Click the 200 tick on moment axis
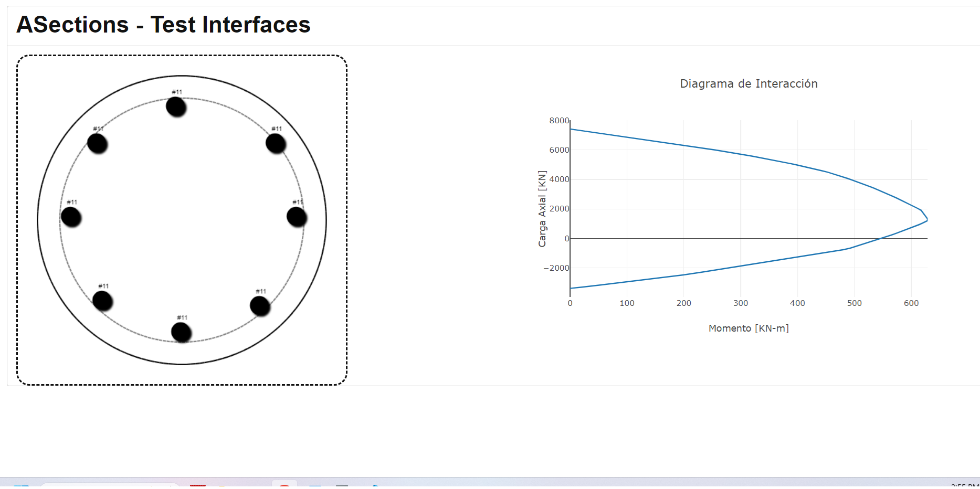This screenshot has width=980, height=489. pyautogui.click(x=684, y=303)
